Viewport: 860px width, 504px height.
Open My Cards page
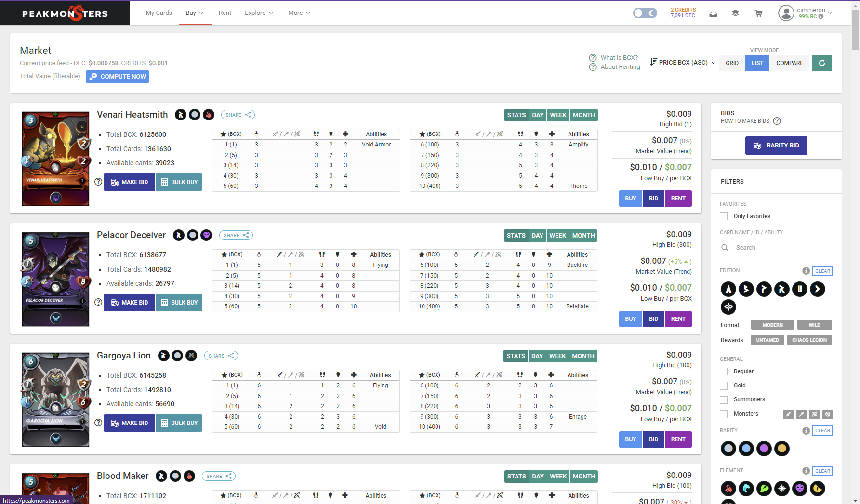point(159,13)
